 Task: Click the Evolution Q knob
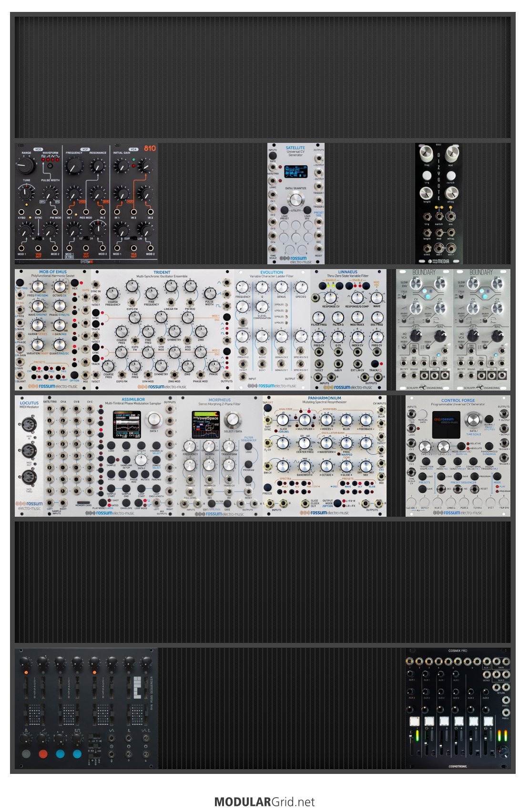pos(262,287)
